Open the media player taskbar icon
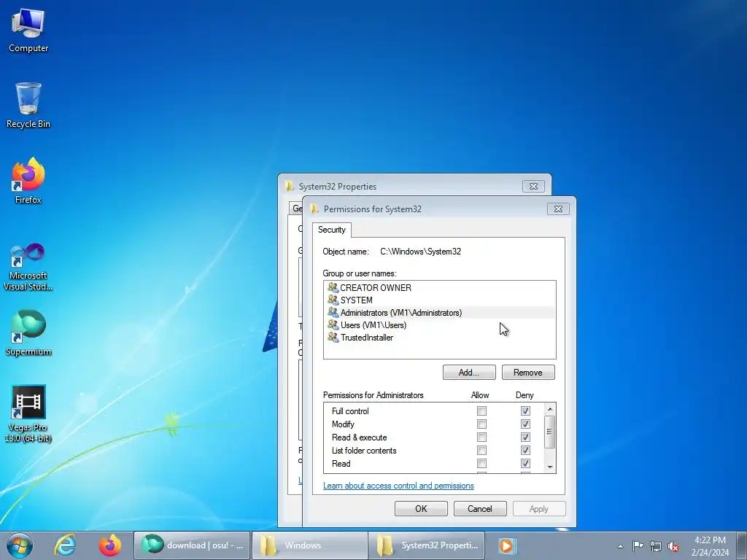 (506, 545)
